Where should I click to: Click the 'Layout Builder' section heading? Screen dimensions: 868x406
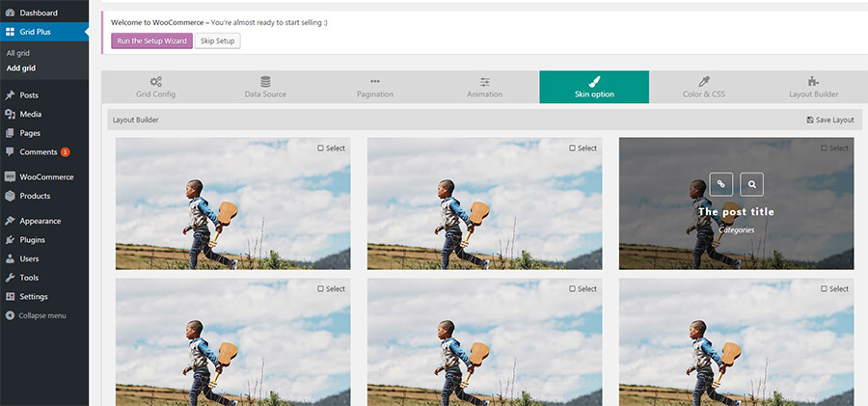[136, 120]
